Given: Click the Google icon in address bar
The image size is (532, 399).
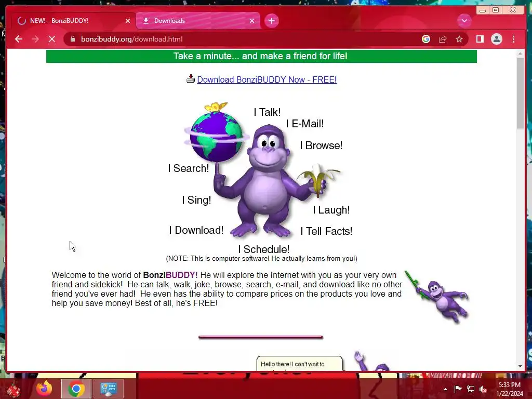Looking at the screenshot, I should click(x=426, y=39).
